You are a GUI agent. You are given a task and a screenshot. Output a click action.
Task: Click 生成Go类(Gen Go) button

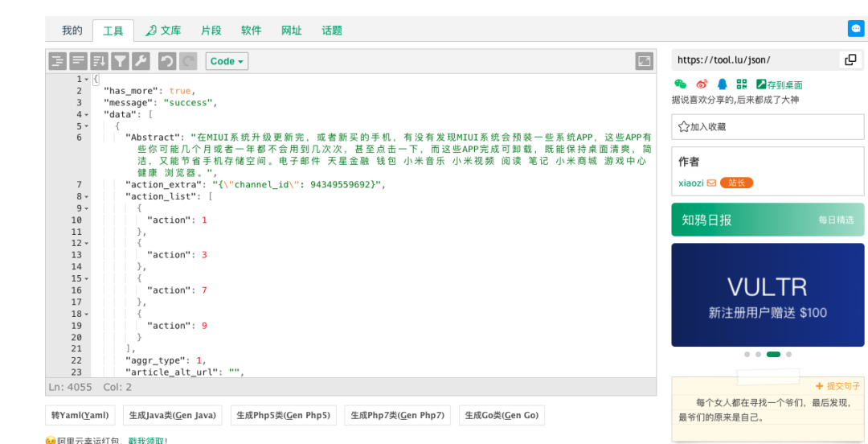[502, 415]
